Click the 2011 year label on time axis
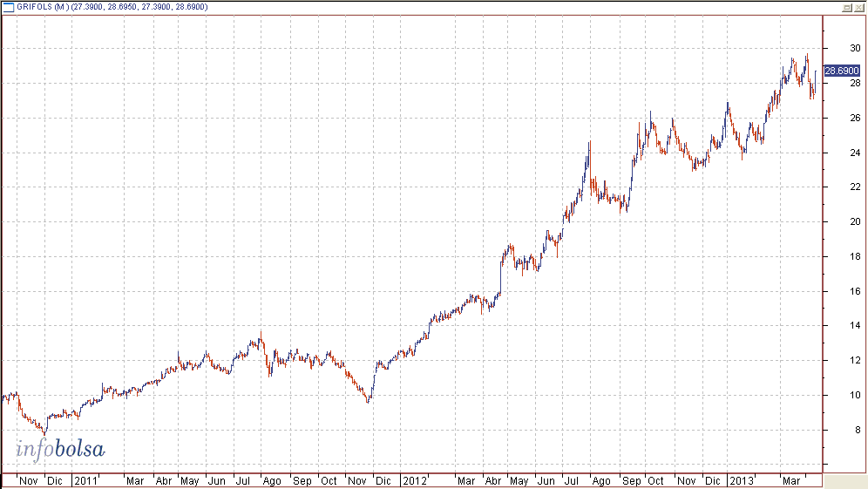The width and height of the screenshot is (868, 489). [85, 480]
